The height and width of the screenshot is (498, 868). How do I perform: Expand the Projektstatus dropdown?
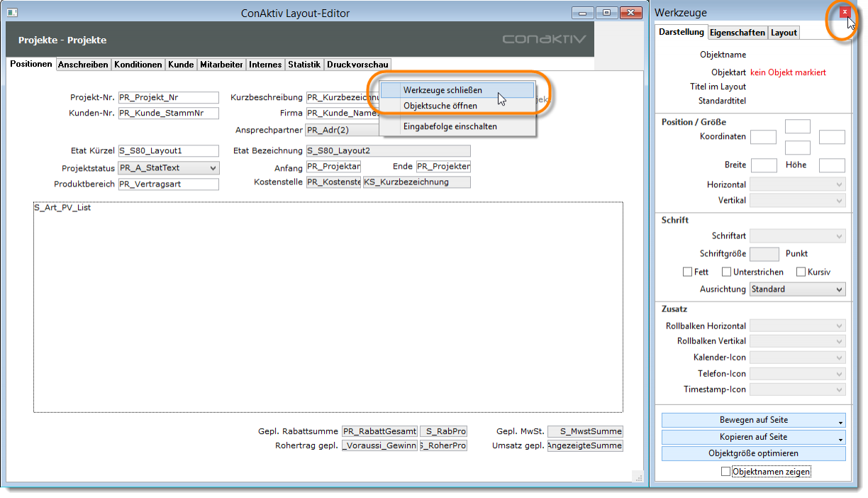coord(169,168)
